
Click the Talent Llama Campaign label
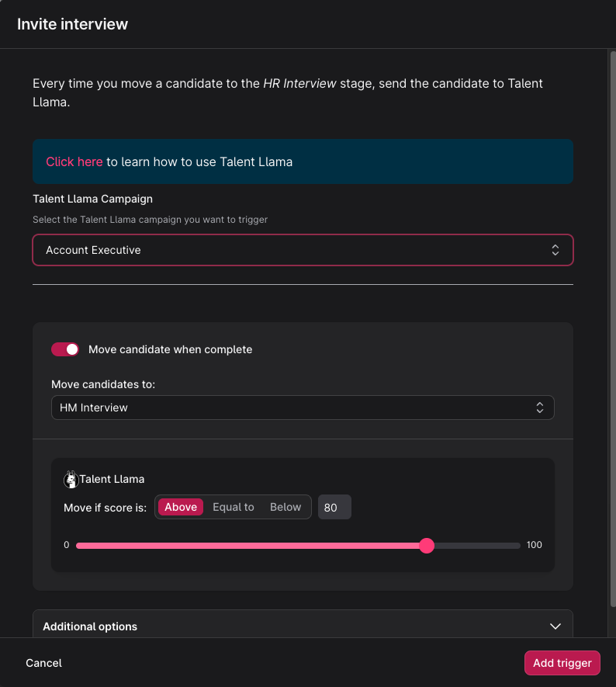coord(93,199)
